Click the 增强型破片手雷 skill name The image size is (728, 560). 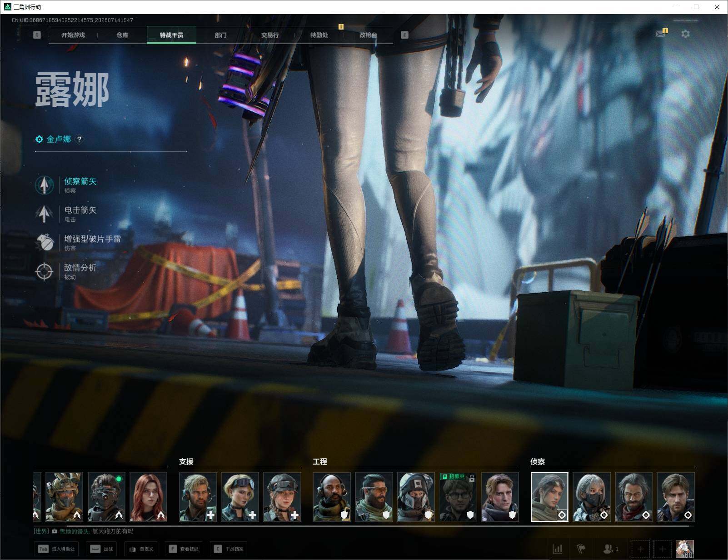pyautogui.click(x=93, y=239)
